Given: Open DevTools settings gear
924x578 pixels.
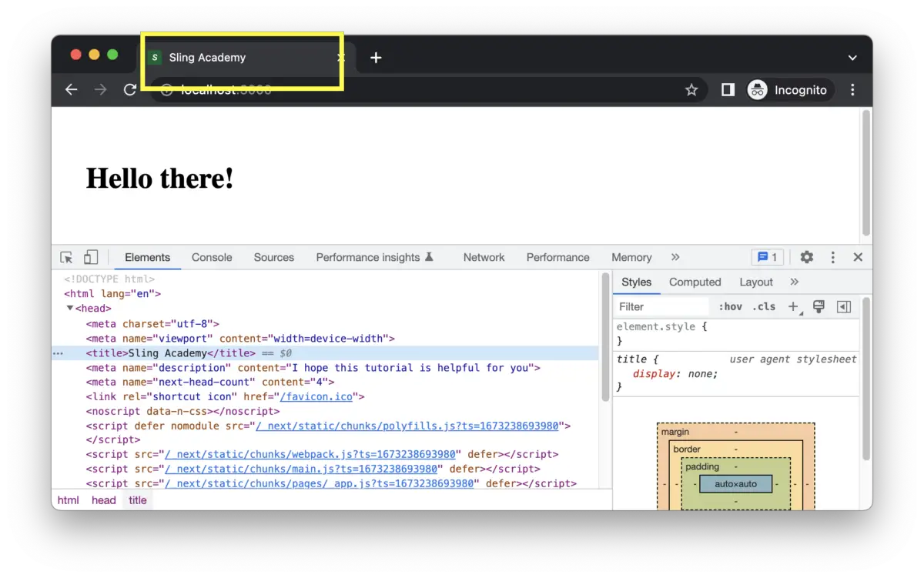Looking at the screenshot, I should click(x=806, y=257).
